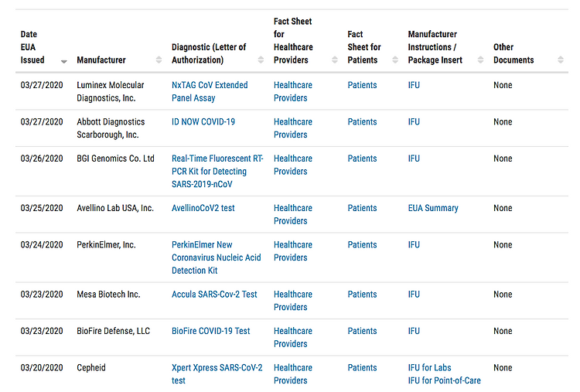
Task: Sort table by Manufacturer column arrows
Action: (x=159, y=60)
